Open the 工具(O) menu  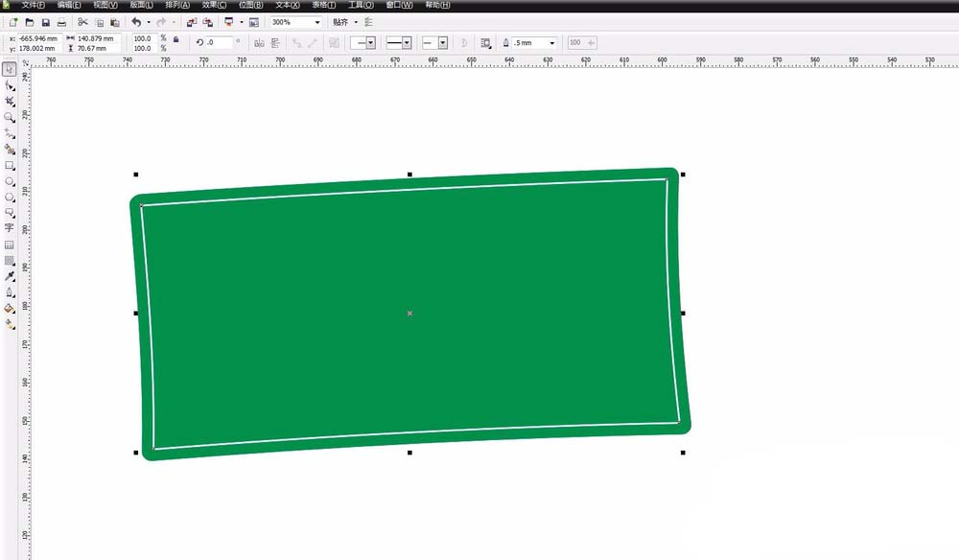[x=361, y=5]
